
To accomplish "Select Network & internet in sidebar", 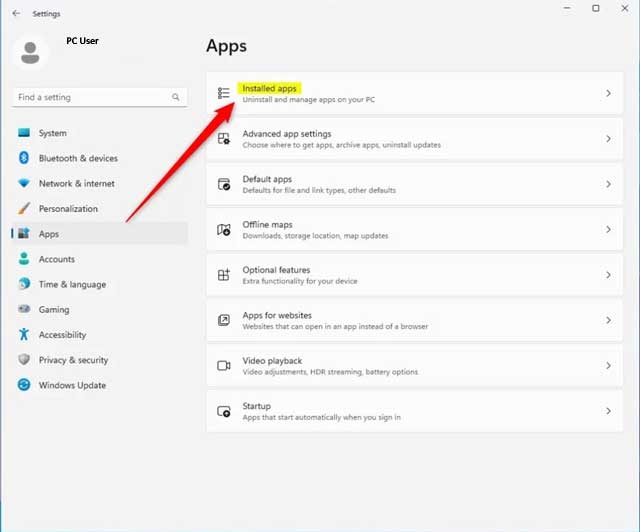I will (76, 184).
